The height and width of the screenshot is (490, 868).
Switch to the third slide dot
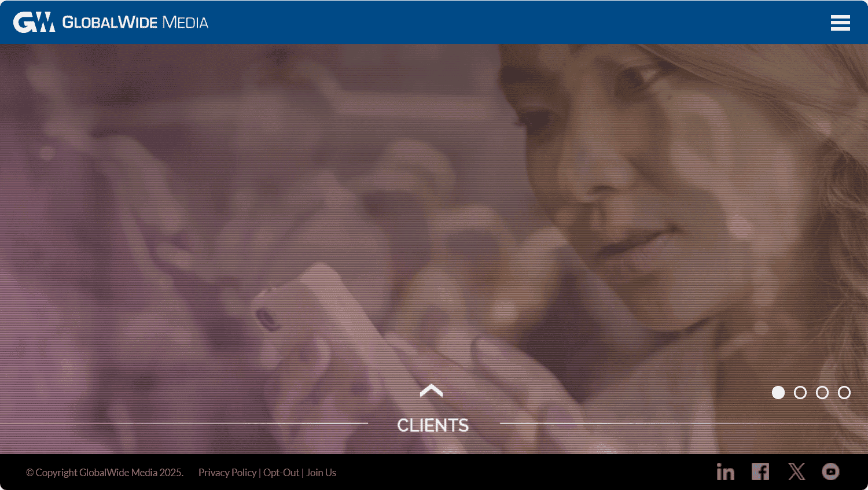point(822,393)
